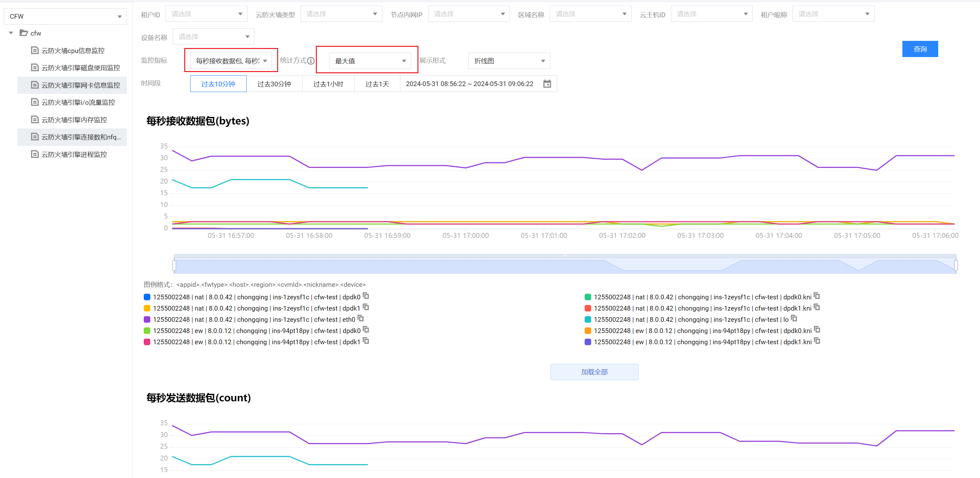The height and width of the screenshot is (478, 980).
Task: Toggle purple eth0 series in legend
Action: [x=147, y=319]
